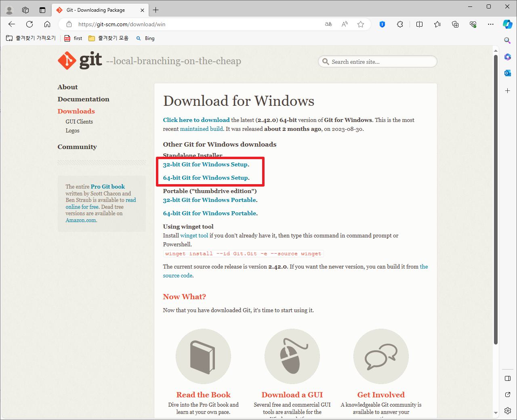This screenshot has width=517, height=420.
Task: Close the Git Downloading Package tab
Action: click(x=142, y=10)
